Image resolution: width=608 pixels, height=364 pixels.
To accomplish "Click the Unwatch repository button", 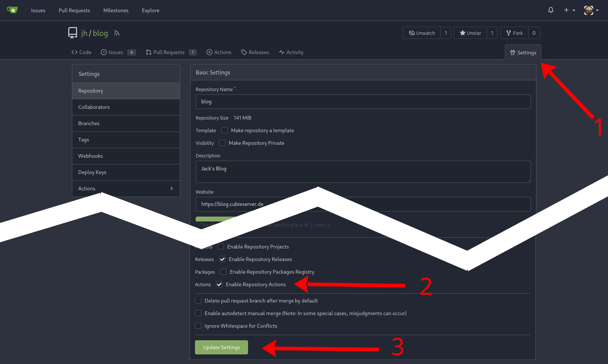I will tap(422, 33).
